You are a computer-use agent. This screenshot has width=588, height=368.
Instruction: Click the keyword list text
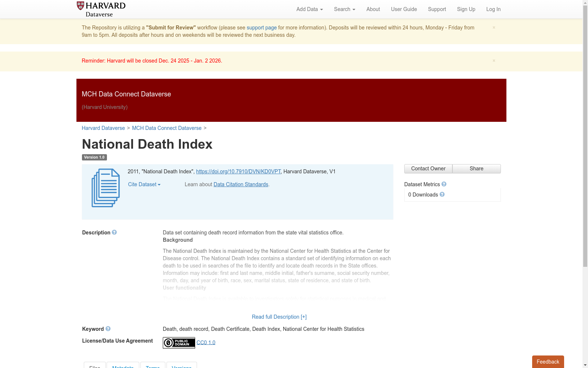click(x=263, y=329)
